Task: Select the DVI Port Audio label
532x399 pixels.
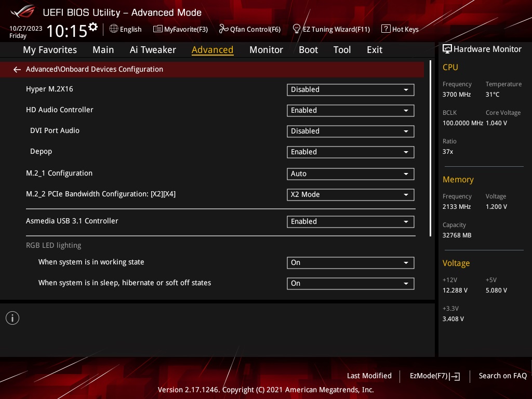Action: 55,130
